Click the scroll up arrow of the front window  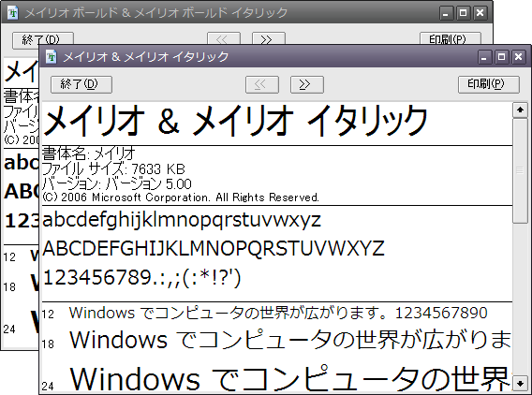point(520,110)
